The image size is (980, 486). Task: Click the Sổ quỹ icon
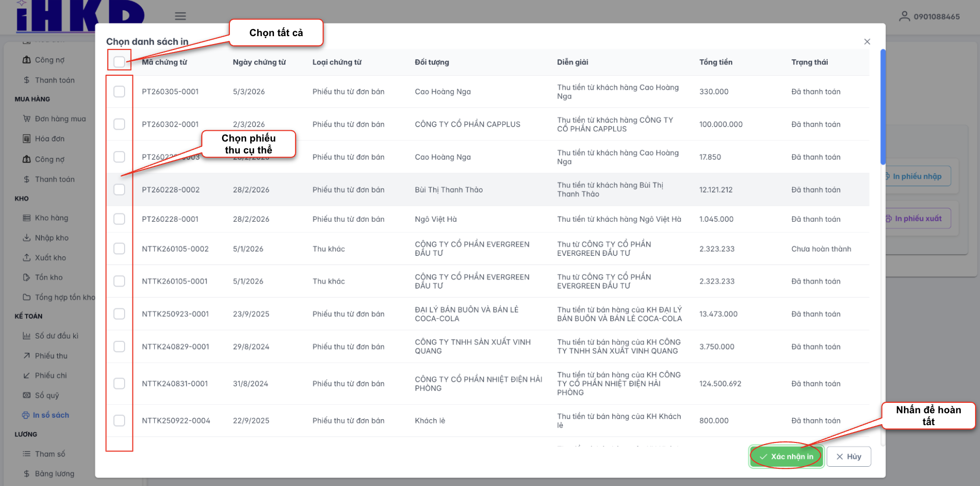[27, 395]
